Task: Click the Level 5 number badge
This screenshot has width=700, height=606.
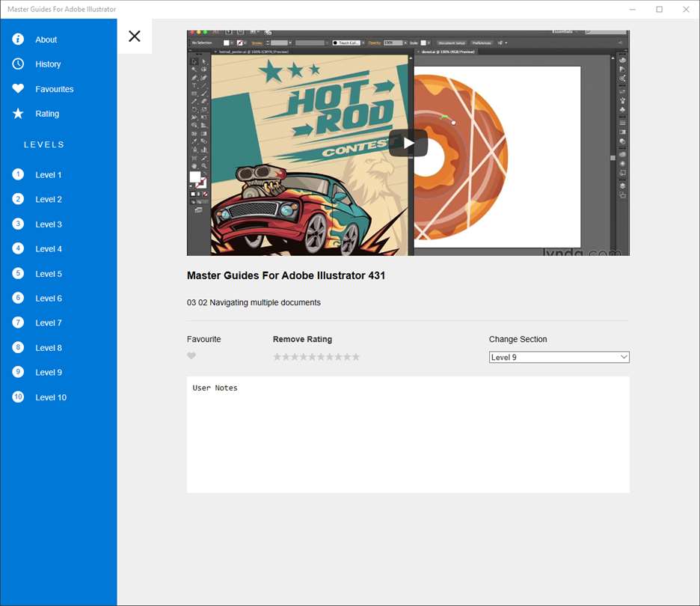Action: tap(18, 273)
